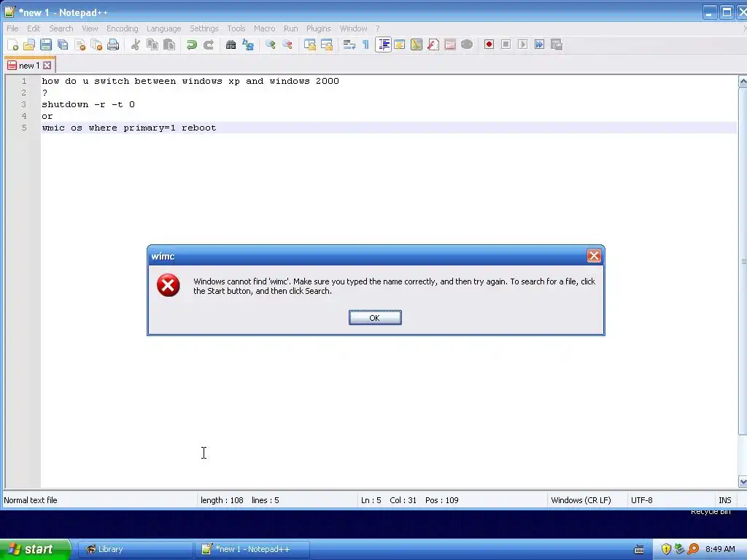Open the File menu

click(x=12, y=28)
